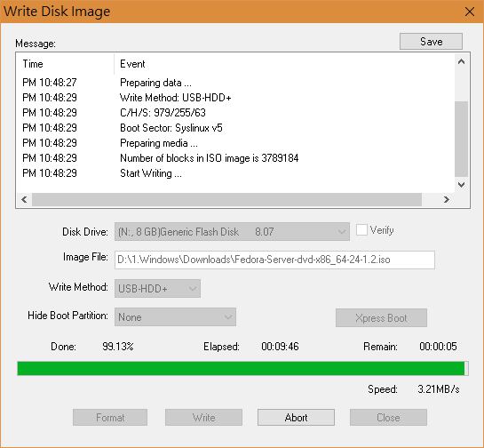484x448 pixels.
Task: Click the Elapsed time 00:09:46
Action: pyautogui.click(x=280, y=347)
